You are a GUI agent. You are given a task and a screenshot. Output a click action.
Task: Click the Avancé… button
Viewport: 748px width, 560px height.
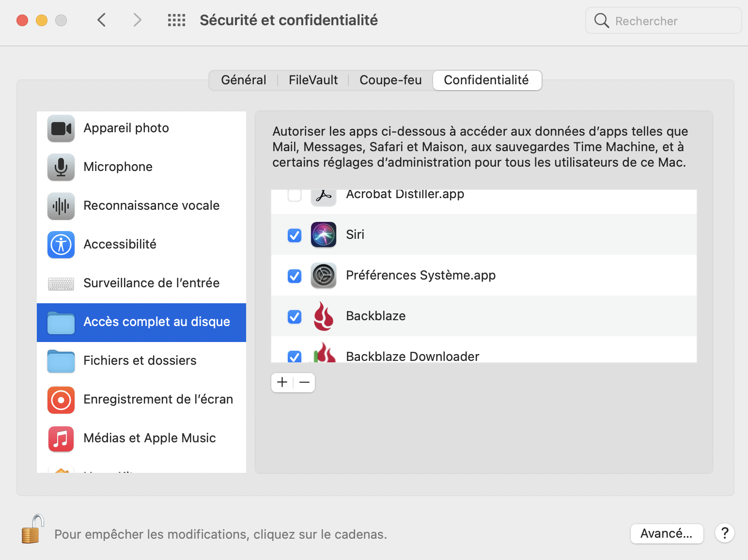click(667, 534)
